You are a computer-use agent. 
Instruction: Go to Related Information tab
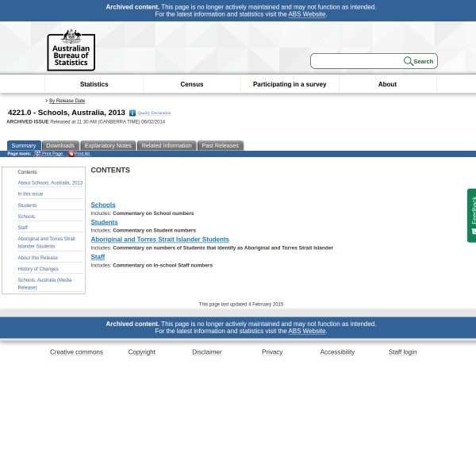[x=167, y=146]
